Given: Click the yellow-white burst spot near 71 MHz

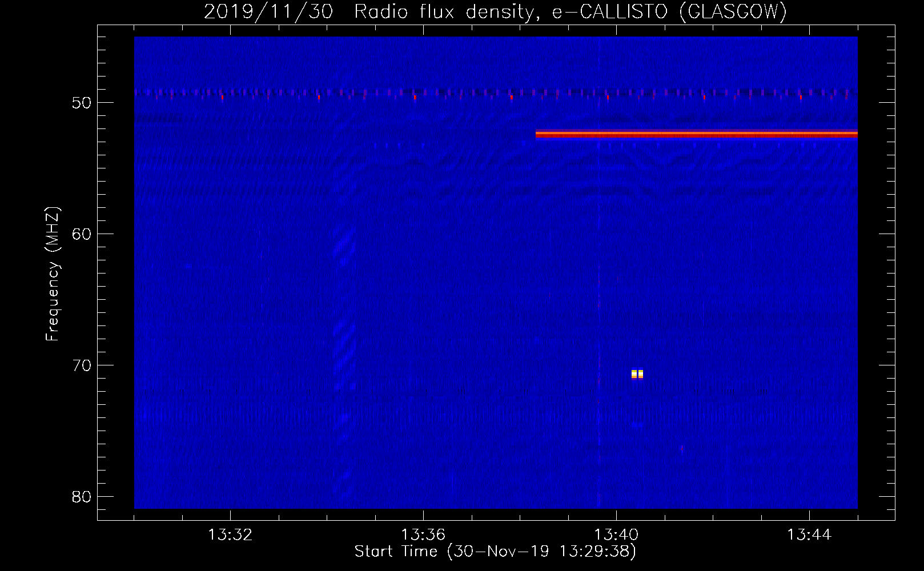Looking at the screenshot, I should click(637, 374).
